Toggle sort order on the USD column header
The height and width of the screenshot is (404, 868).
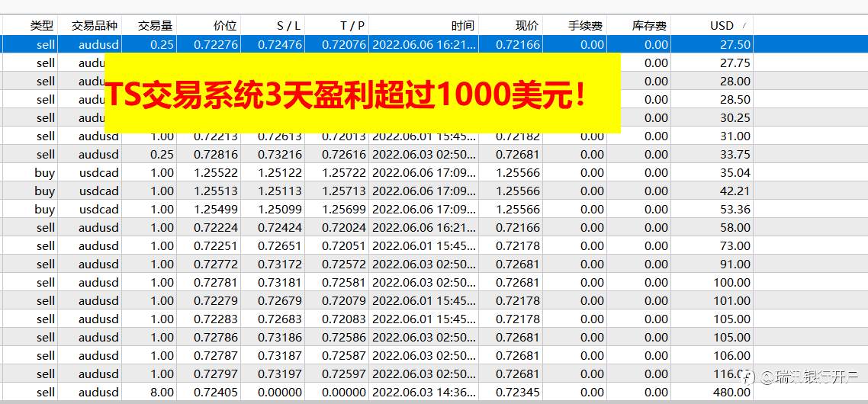pos(722,25)
